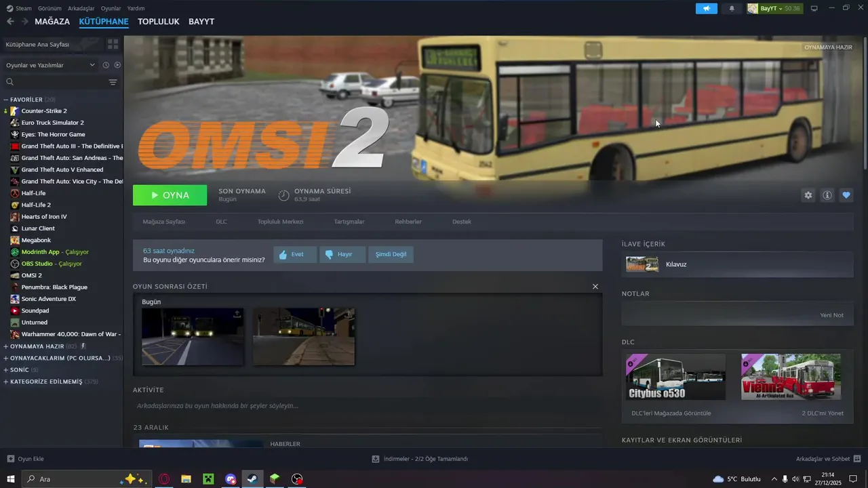Image resolution: width=868 pixels, height=488 pixels.
Task: Open the Görünüm menu
Action: coord(50,9)
